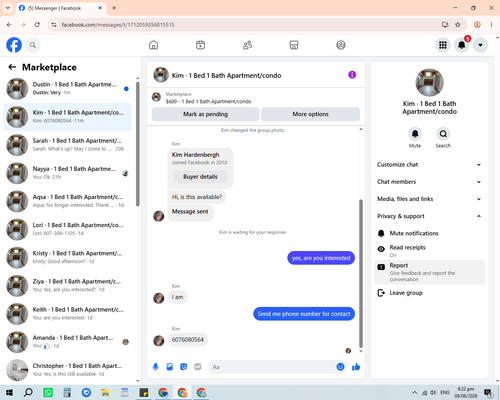Collapse Privacy & support section
The height and width of the screenshot is (400, 500).
point(429,216)
